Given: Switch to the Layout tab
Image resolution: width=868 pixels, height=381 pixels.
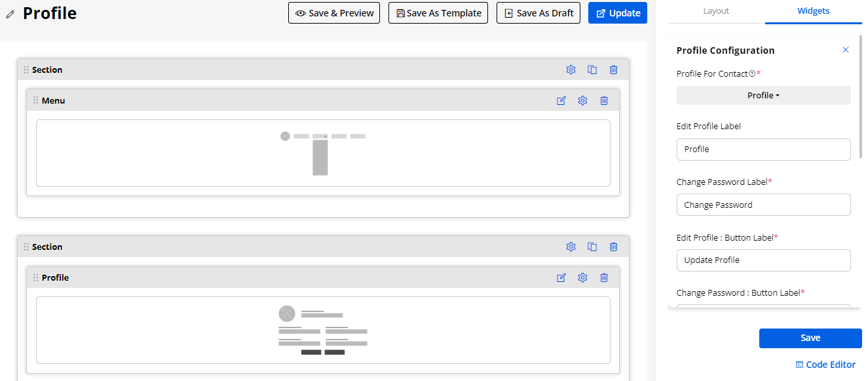Looking at the screenshot, I should (x=716, y=11).
